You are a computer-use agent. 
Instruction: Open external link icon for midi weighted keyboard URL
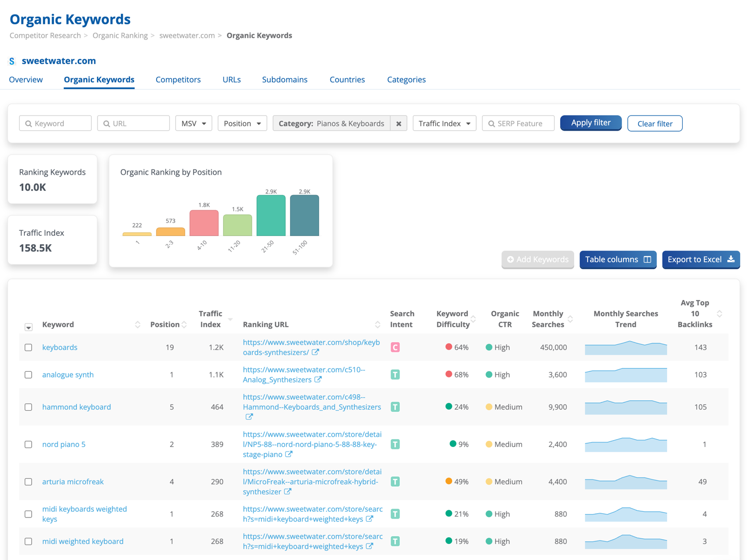[x=369, y=546]
